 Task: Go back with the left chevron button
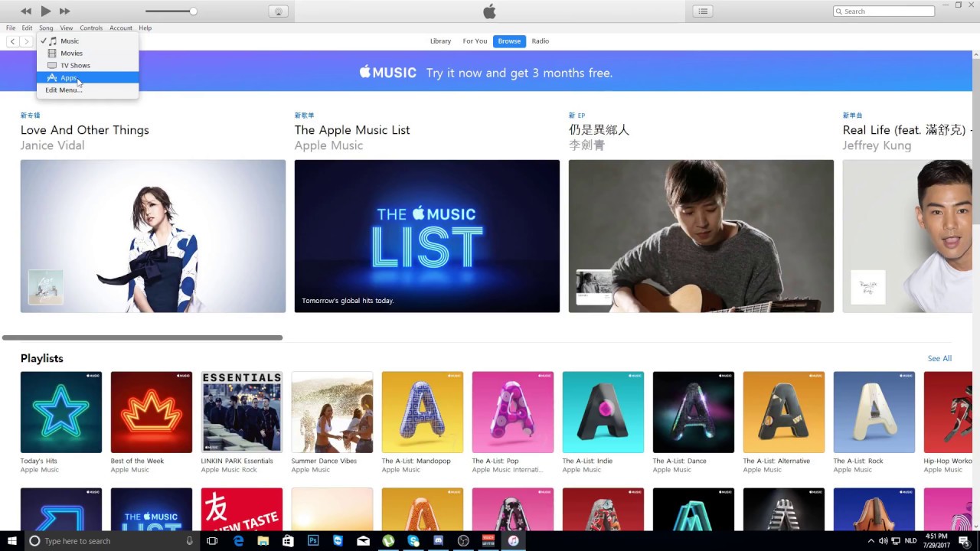[13, 41]
